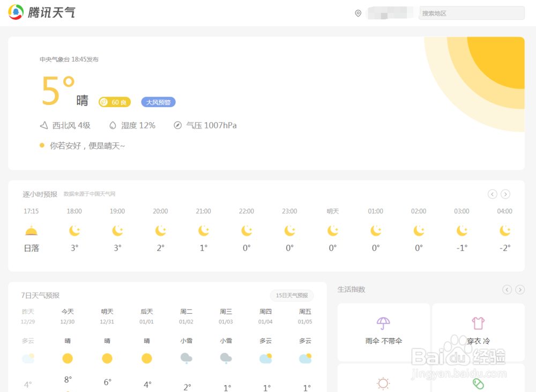Click the moon icon for 21:00
This screenshot has width=536, height=392.
[203, 231]
